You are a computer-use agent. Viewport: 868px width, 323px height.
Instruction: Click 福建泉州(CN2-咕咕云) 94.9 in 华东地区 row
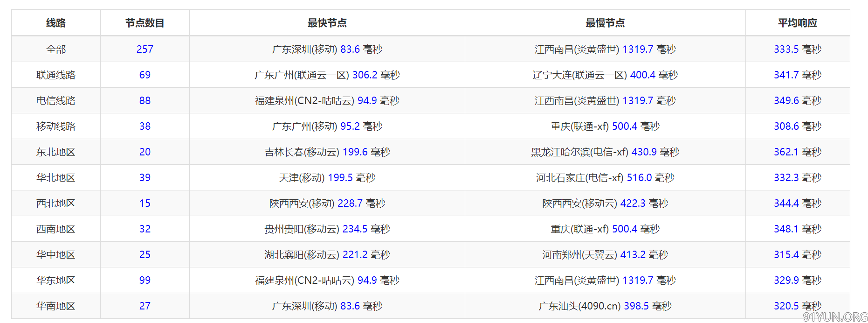327,280
